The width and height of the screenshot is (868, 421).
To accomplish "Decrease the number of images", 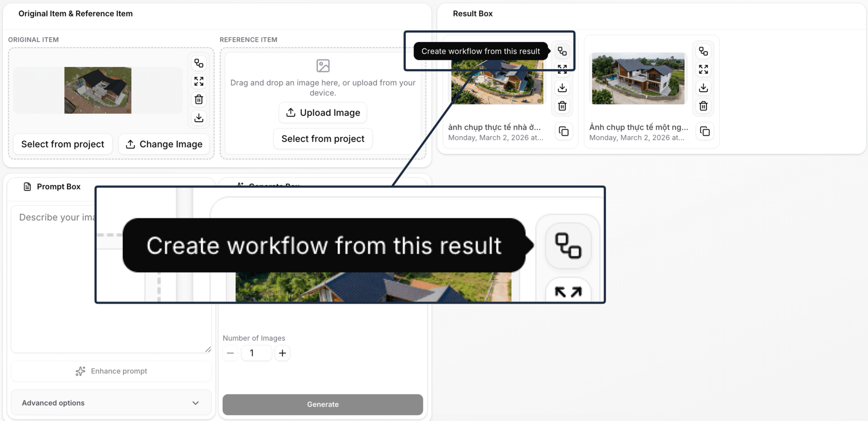I will coord(230,353).
